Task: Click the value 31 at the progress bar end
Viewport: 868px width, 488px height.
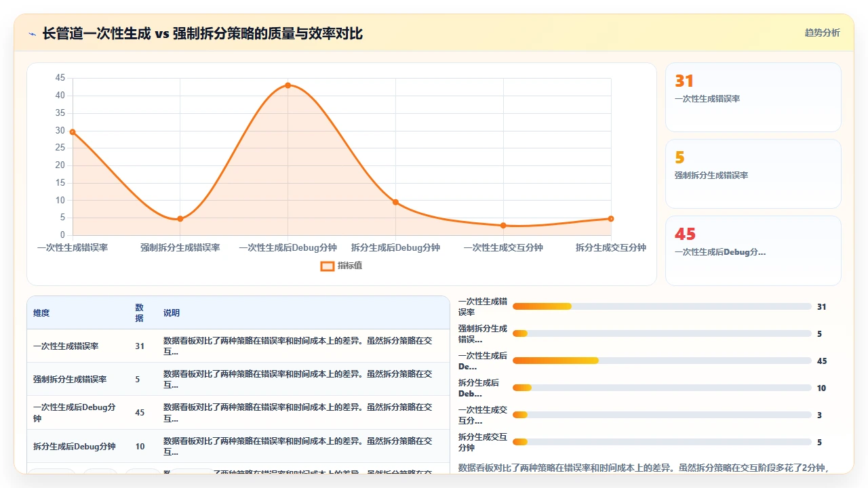Action: click(821, 306)
